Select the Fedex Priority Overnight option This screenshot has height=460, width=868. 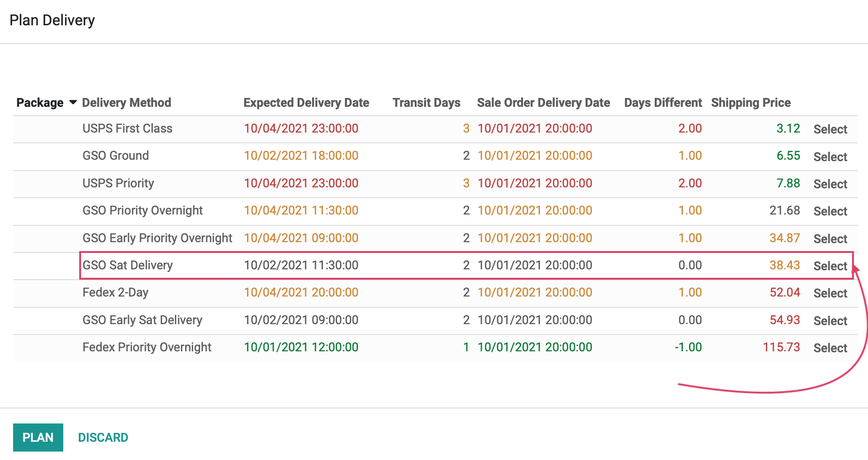pos(830,348)
